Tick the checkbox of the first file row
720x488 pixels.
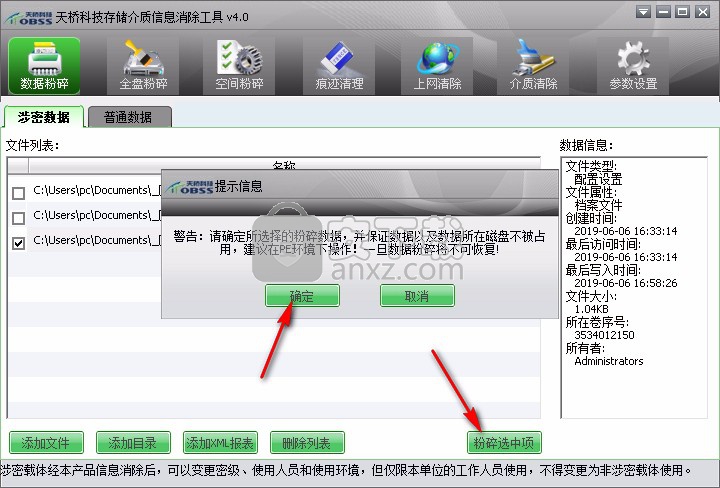[18, 193]
